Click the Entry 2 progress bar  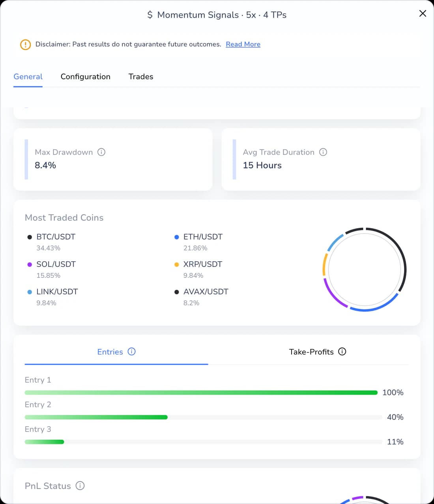coord(203,417)
